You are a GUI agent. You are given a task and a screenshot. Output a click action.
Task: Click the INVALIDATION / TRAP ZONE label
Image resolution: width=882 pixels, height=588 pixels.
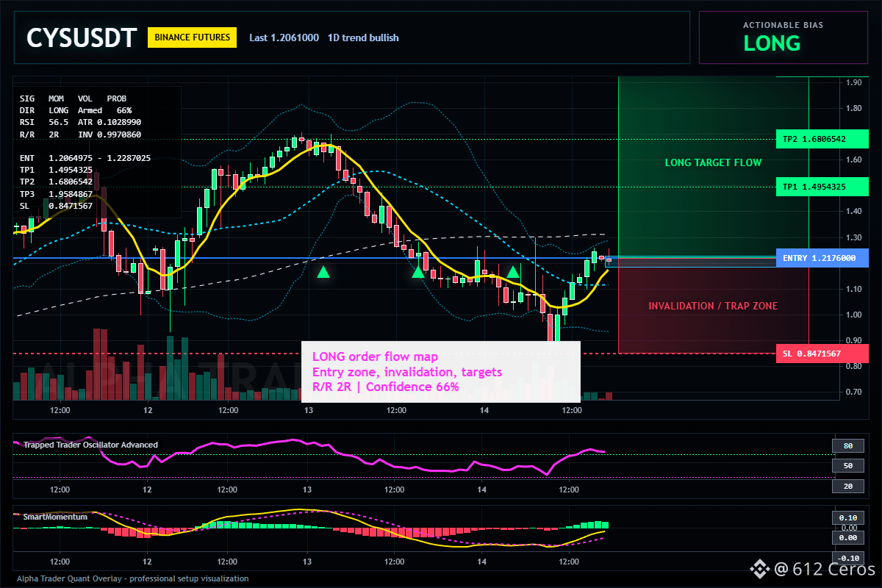[712, 306]
